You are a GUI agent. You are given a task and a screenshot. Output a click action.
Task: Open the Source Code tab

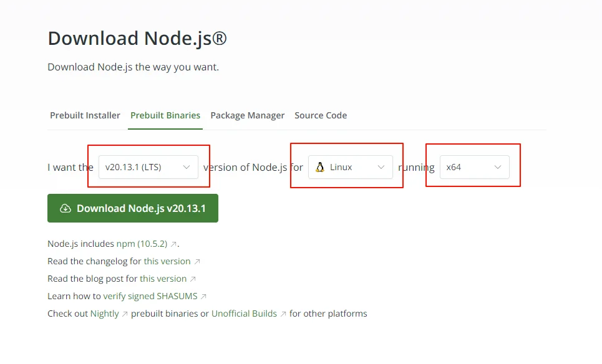321,115
